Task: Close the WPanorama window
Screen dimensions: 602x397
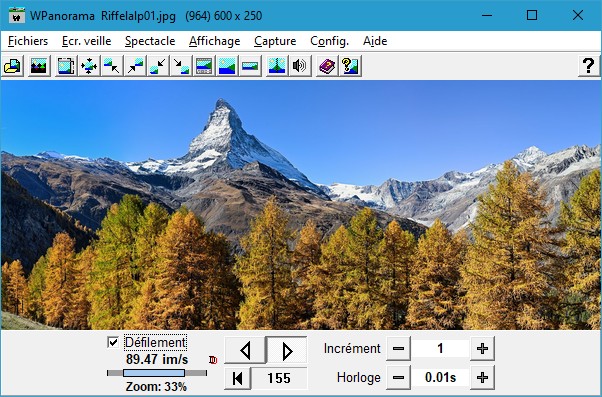Action: point(577,15)
